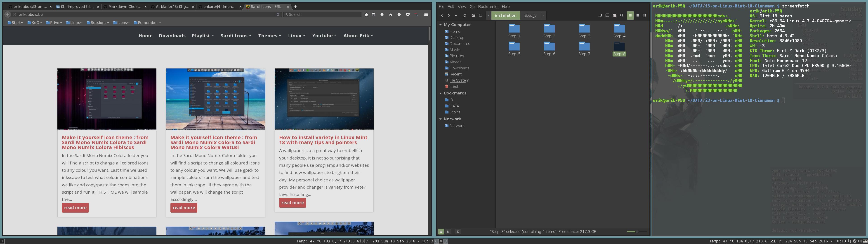Image resolution: width=868 pixels, height=244 pixels.
Task: Open Firefox downloads arrow icon
Action: [x=382, y=14]
